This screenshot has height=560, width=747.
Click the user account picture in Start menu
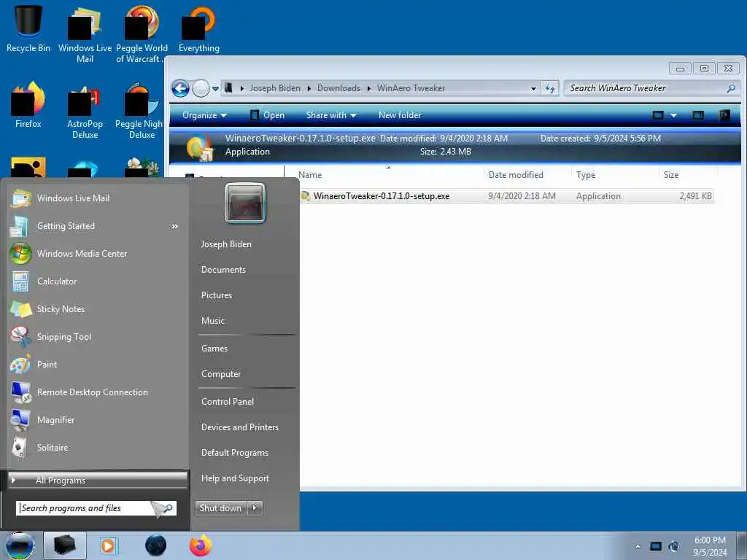coord(245,203)
